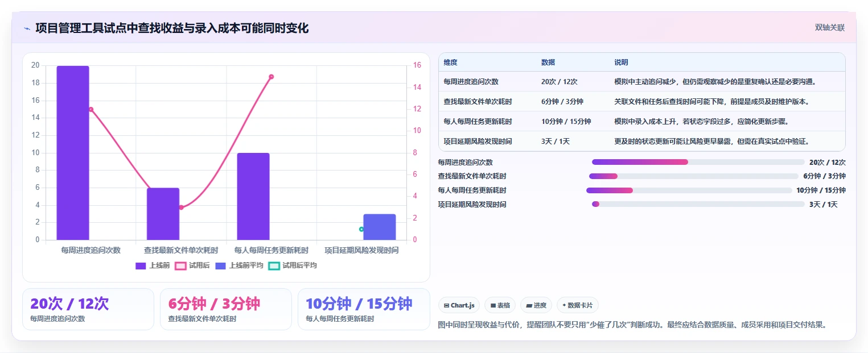Image resolution: width=868 pixels, height=353 pixels.
Task: Click description starting 更及时的状态更新
Action: [711, 142]
